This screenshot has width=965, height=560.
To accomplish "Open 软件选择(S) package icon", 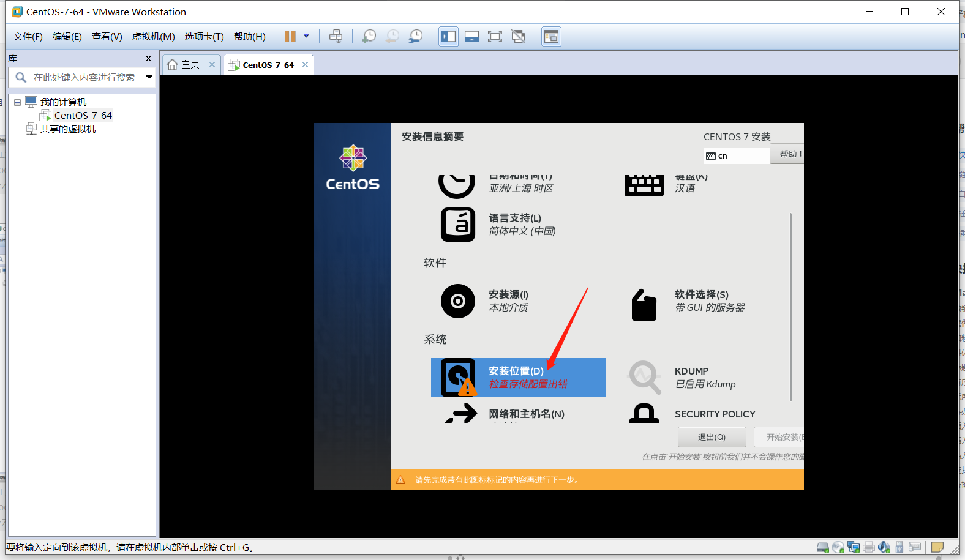I will click(x=644, y=304).
